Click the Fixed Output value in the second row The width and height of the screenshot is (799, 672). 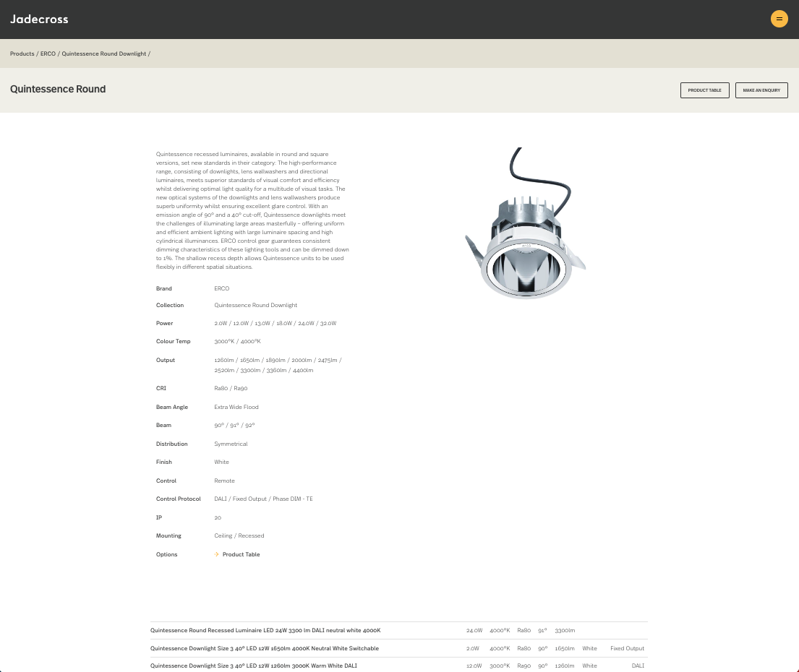tap(628, 649)
